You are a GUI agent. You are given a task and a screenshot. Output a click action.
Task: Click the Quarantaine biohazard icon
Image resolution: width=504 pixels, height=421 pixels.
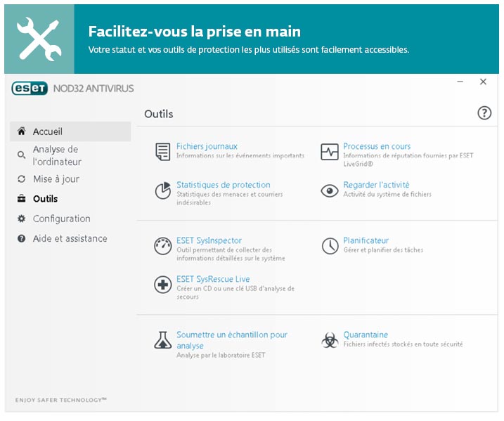coord(329,340)
